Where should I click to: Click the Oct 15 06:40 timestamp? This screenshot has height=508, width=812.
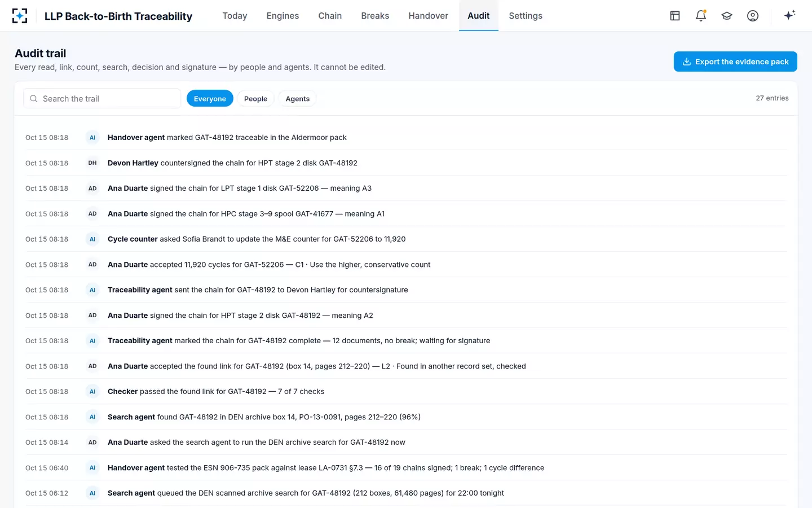[47, 468]
